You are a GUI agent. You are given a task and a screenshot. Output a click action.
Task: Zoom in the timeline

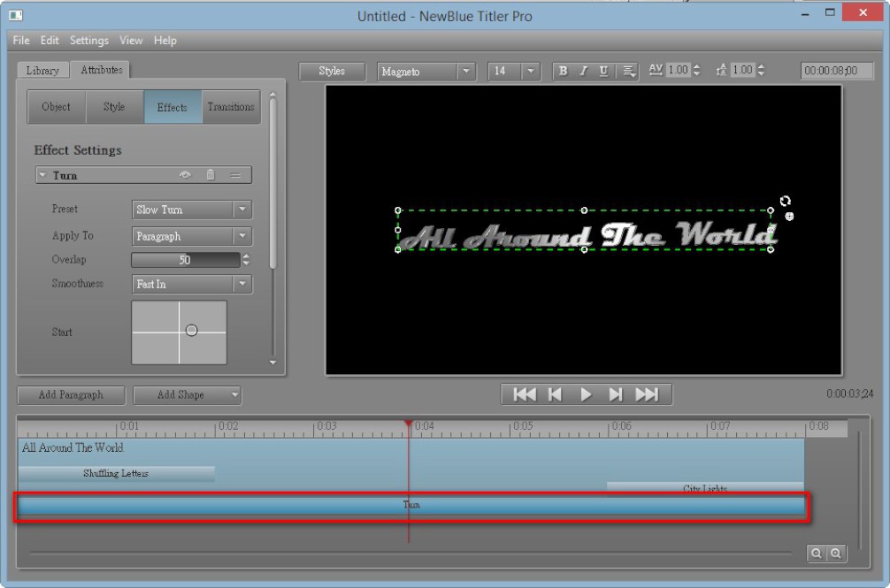point(836,554)
